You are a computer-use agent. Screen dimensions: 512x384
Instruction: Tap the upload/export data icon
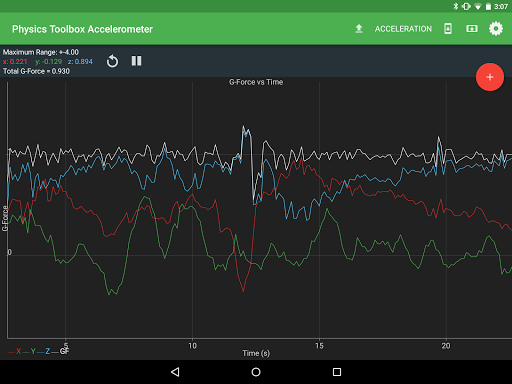[359, 29]
